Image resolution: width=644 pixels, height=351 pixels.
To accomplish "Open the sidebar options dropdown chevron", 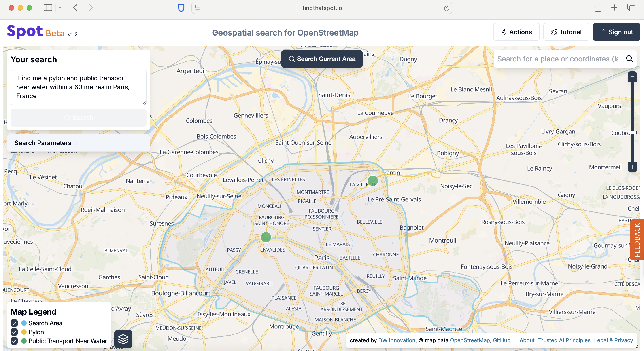I will pyautogui.click(x=60, y=8).
